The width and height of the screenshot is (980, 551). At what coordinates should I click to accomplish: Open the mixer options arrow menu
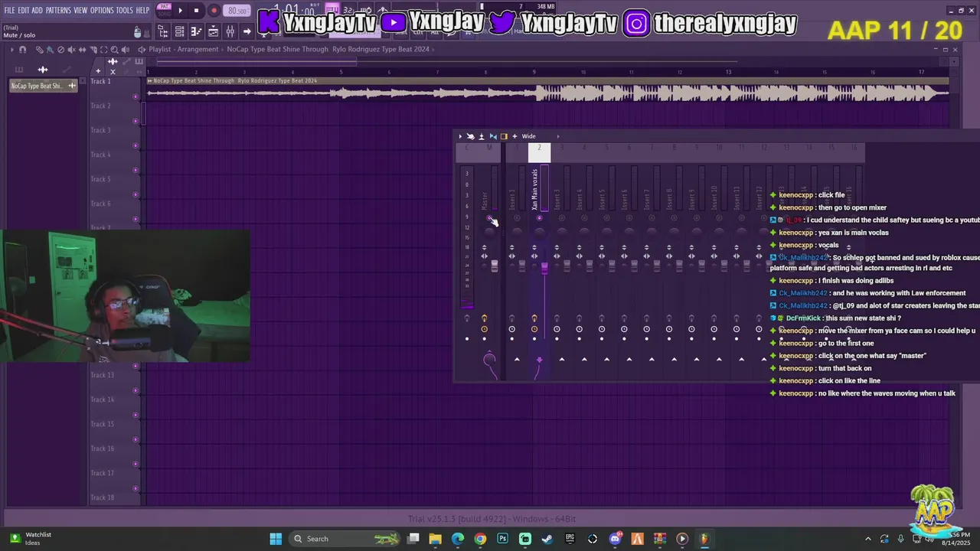pyautogui.click(x=460, y=136)
